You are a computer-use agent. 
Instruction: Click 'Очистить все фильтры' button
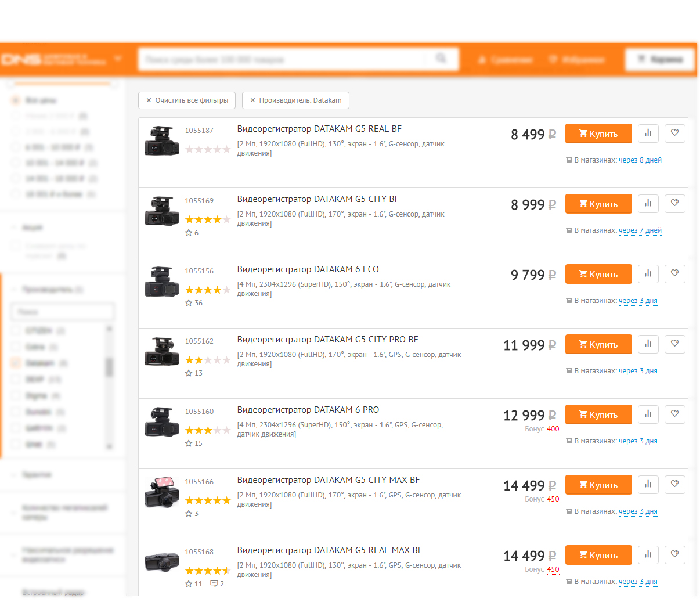187,100
